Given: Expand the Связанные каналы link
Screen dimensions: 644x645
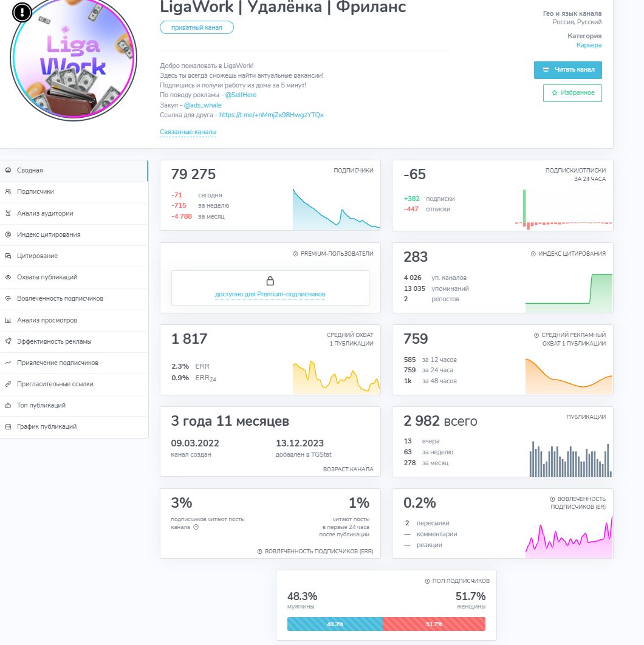Looking at the screenshot, I should click(188, 132).
